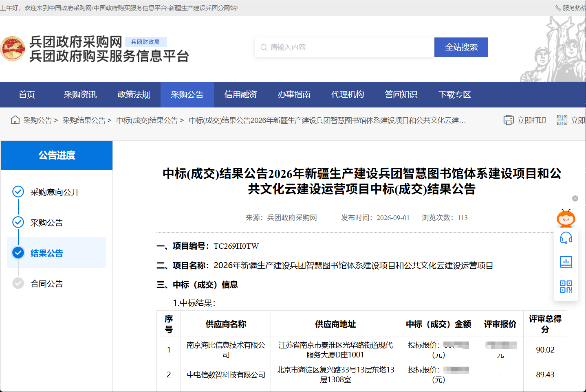The width and height of the screenshot is (586, 392).
Task: Click the 全站搜索 button
Action: 461,47
